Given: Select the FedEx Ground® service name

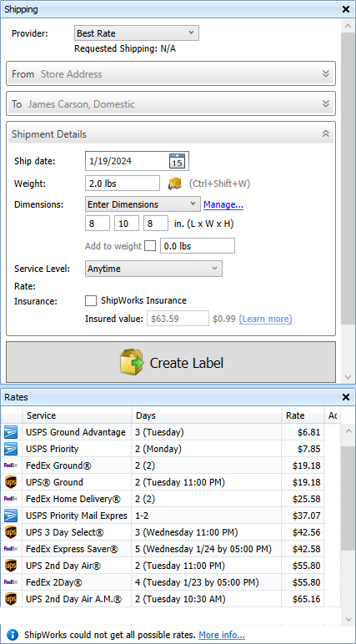Looking at the screenshot, I should coord(58,465).
